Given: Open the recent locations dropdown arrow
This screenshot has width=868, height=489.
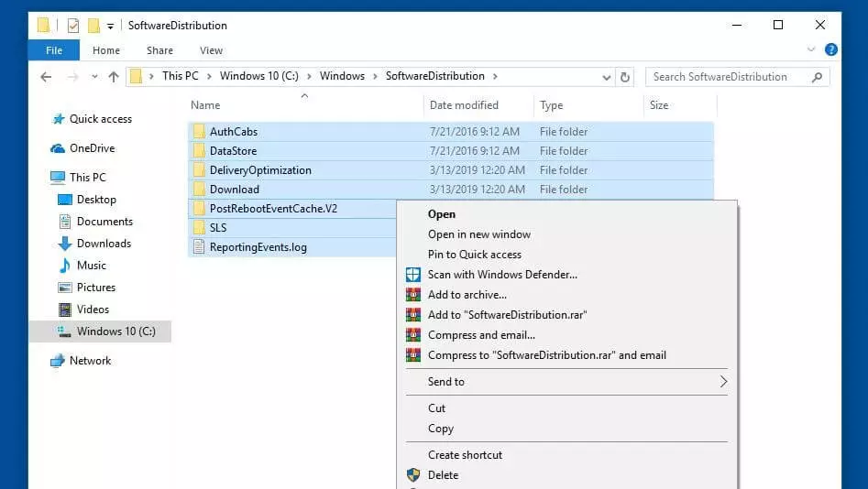Looking at the screenshot, I should (x=94, y=77).
